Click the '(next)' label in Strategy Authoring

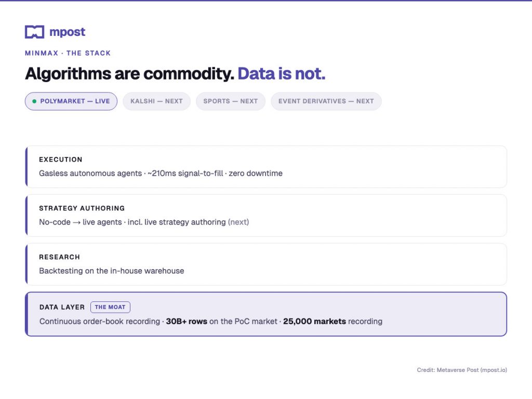click(238, 222)
